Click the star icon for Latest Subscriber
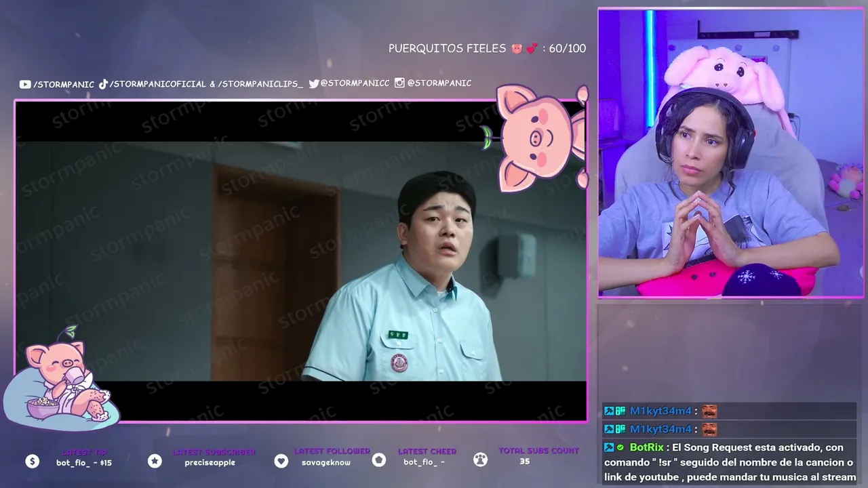The width and height of the screenshot is (868, 488). tap(155, 461)
